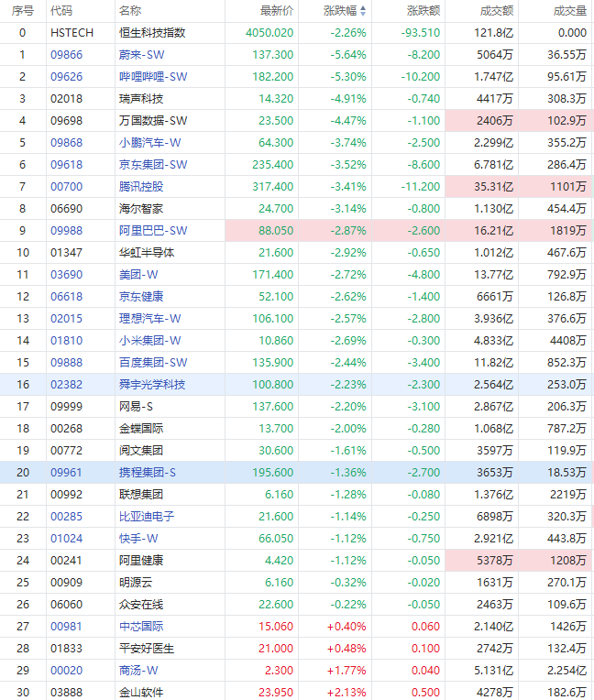Select 明源云 row name
The height and width of the screenshot is (700, 594).
click(136, 582)
